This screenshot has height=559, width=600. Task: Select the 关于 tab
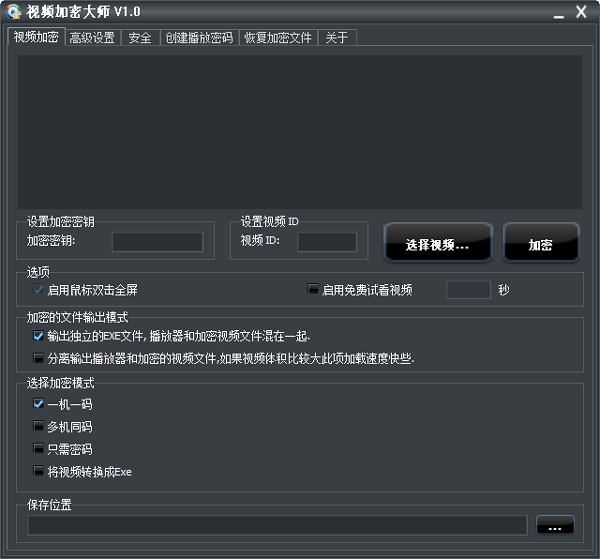point(337,38)
